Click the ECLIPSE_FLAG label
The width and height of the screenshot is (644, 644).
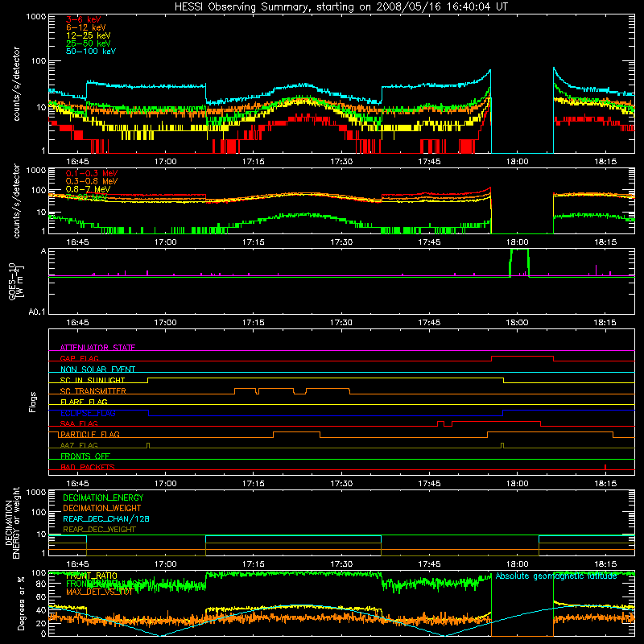[88, 413]
